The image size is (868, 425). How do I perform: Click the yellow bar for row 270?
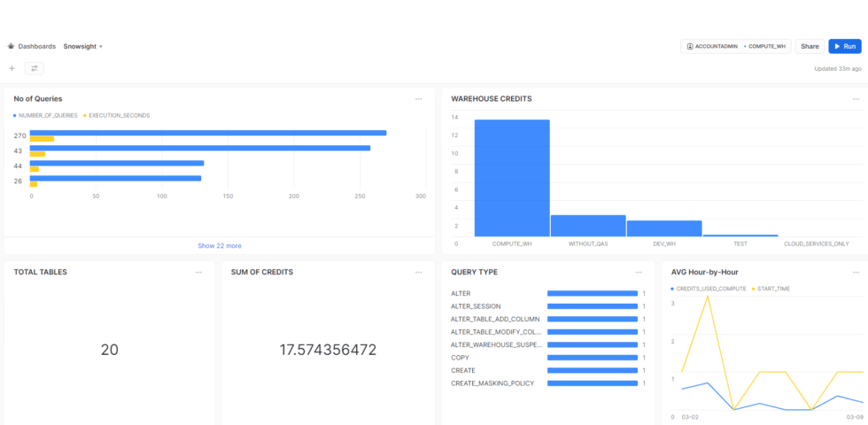(43, 139)
